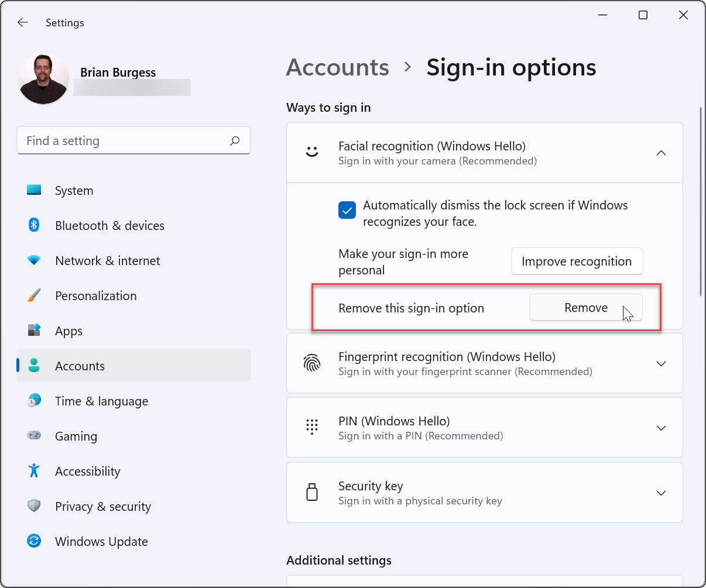Select the fingerprint recognition icon
This screenshot has width=706, height=588.
pyautogui.click(x=312, y=363)
